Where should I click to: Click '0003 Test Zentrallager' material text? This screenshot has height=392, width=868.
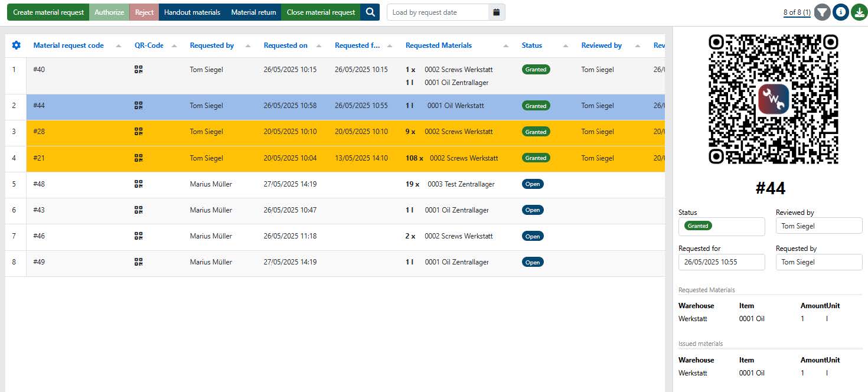coord(461,184)
